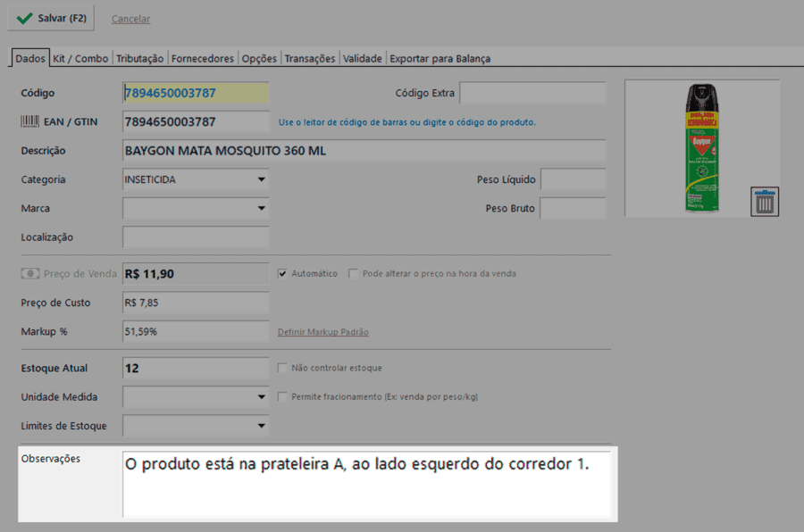Click the money icon beside Preço de Venda
The image size is (804, 532).
click(29, 274)
